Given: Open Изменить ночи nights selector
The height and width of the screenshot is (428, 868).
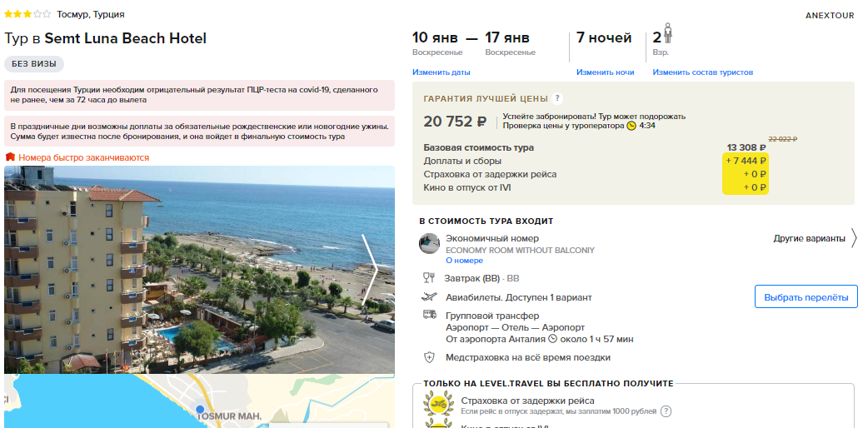Looking at the screenshot, I should (x=605, y=72).
